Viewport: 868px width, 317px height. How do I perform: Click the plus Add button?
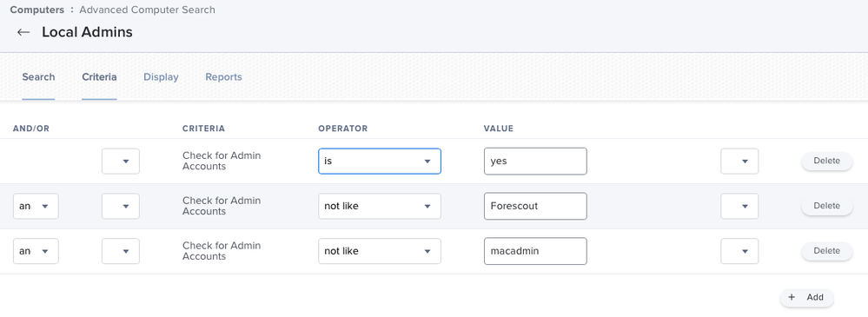coord(806,297)
